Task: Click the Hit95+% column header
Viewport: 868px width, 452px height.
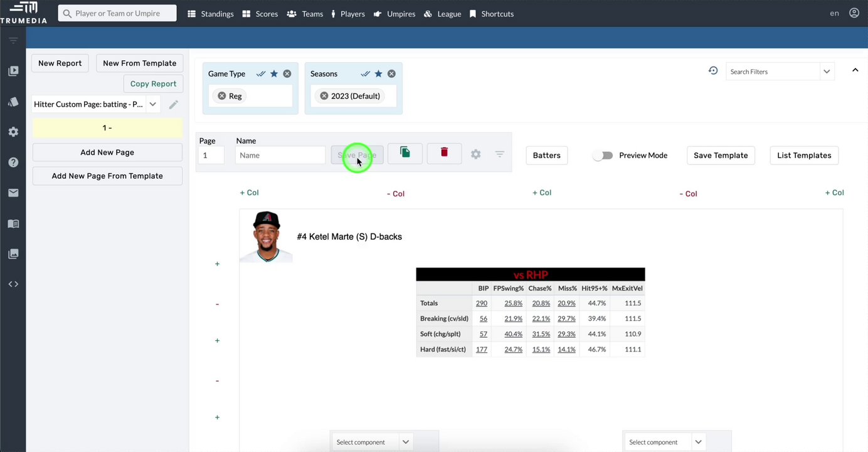Action: coord(595,288)
